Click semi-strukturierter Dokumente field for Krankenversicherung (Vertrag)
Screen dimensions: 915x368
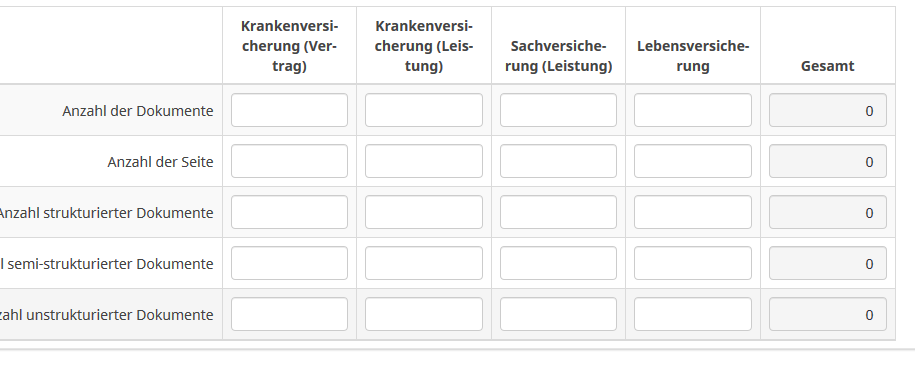289,263
